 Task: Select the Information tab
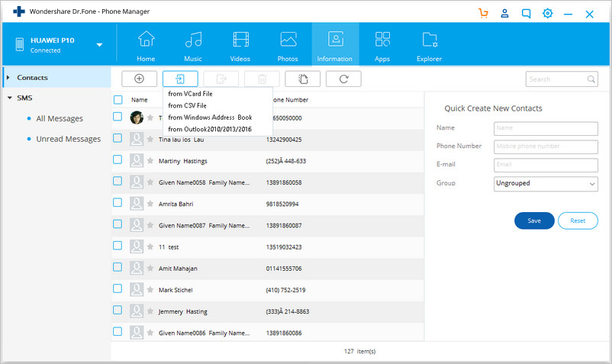tap(335, 44)
